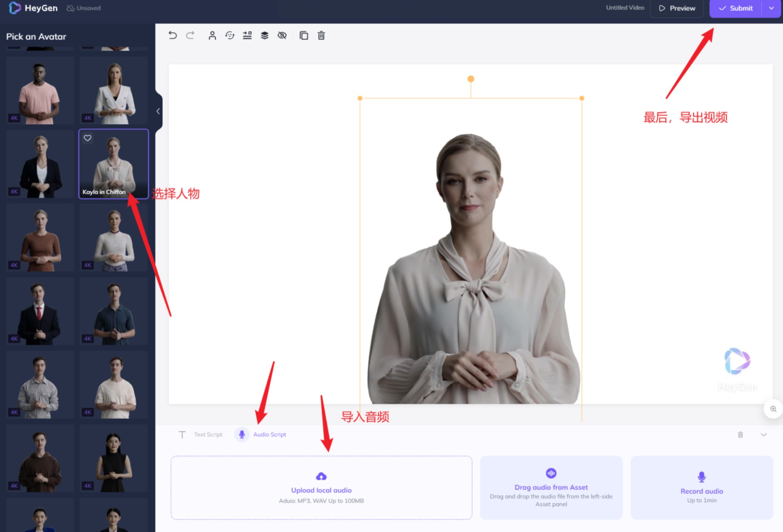Click the HeyGen logo icon

tap(15, 8)
